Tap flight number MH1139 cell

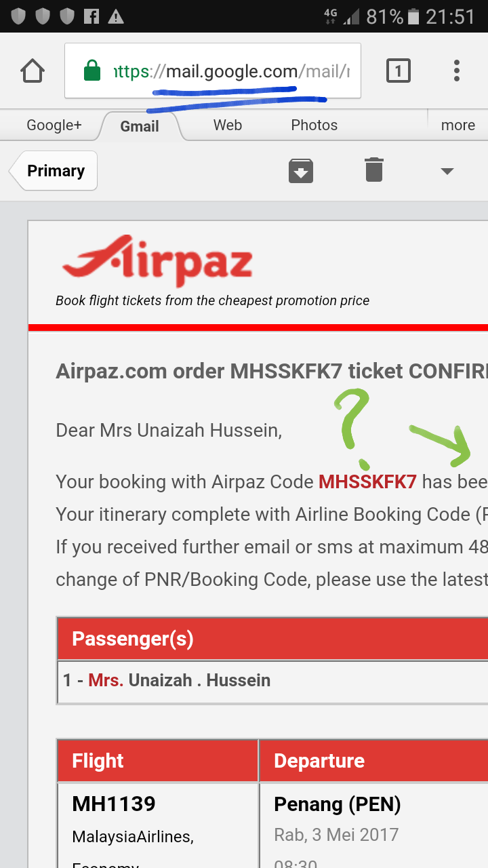(x=114, y=804)
